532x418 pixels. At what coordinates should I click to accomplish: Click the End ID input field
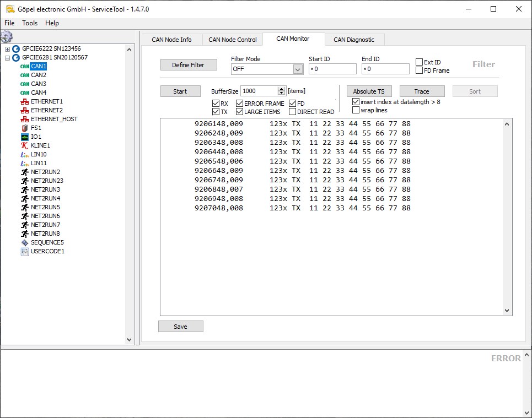pos(385,69)
